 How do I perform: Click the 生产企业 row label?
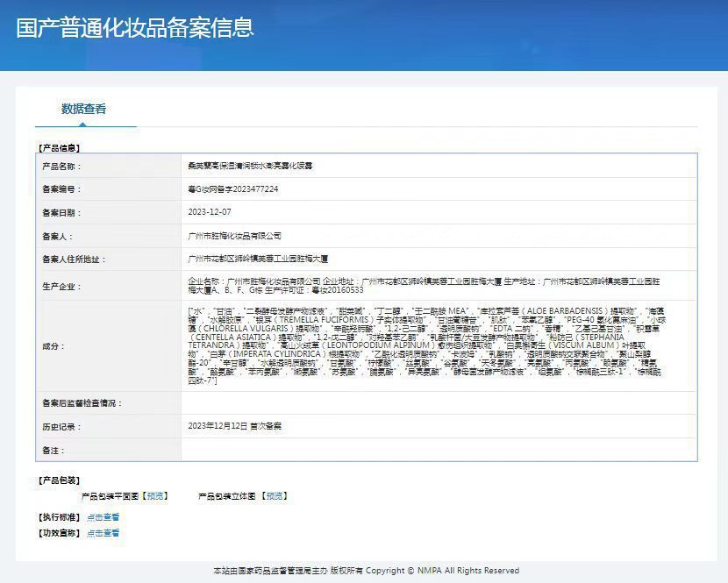(61, 287)
